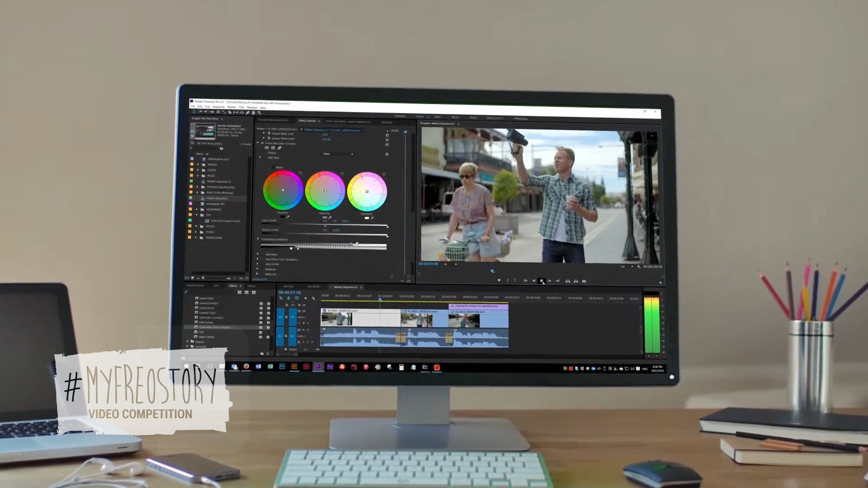
Task: Toggle V2 track output eye icon
Action: (x=304, y=305)
